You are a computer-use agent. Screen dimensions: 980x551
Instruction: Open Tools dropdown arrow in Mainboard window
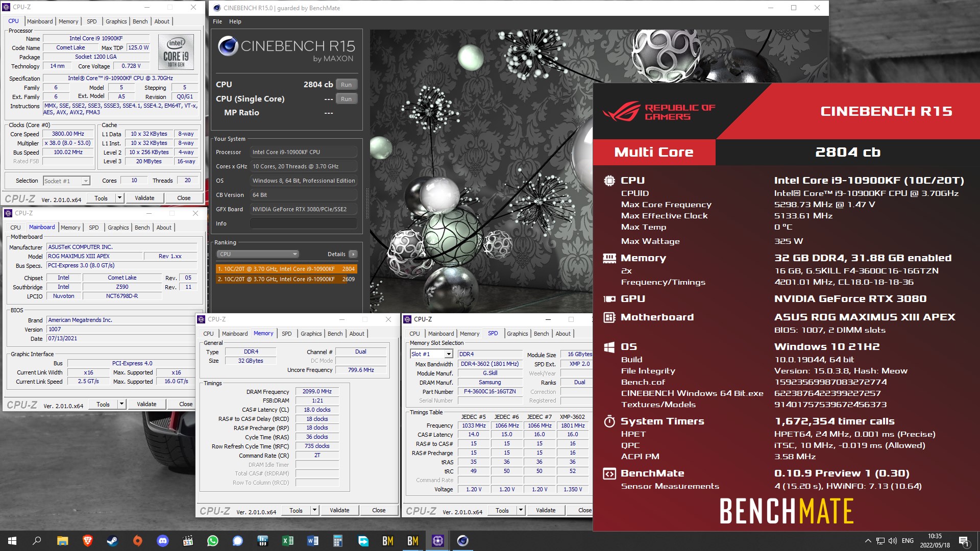121,404
